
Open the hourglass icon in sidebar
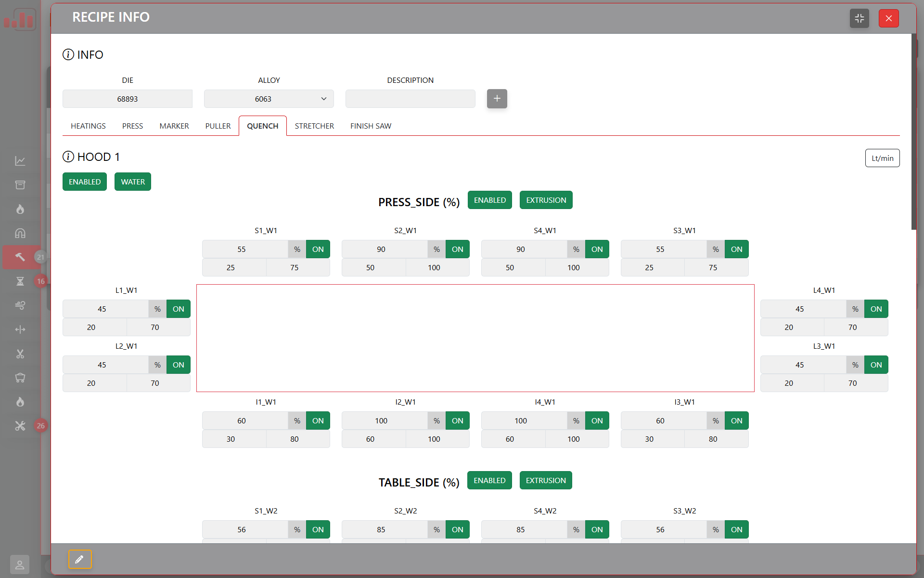[x=20, y=281]
